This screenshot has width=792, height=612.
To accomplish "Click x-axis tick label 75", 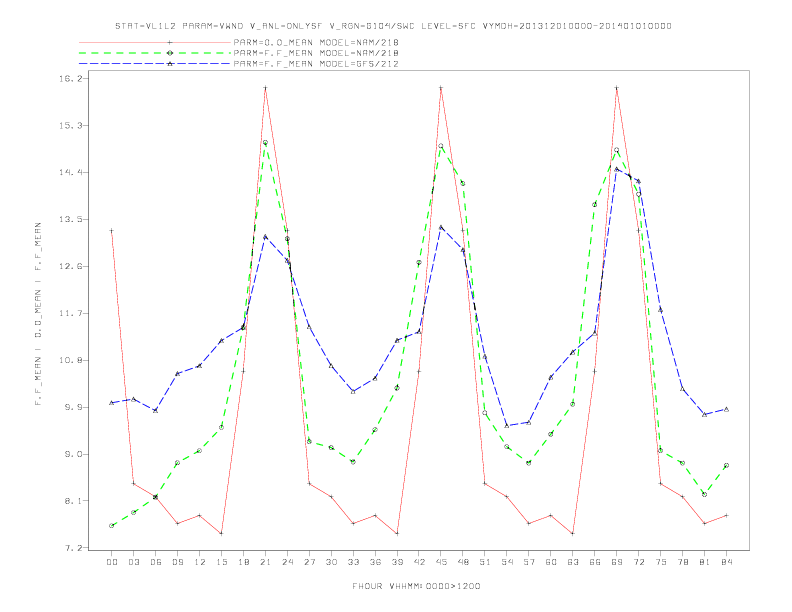I will 661,562.
